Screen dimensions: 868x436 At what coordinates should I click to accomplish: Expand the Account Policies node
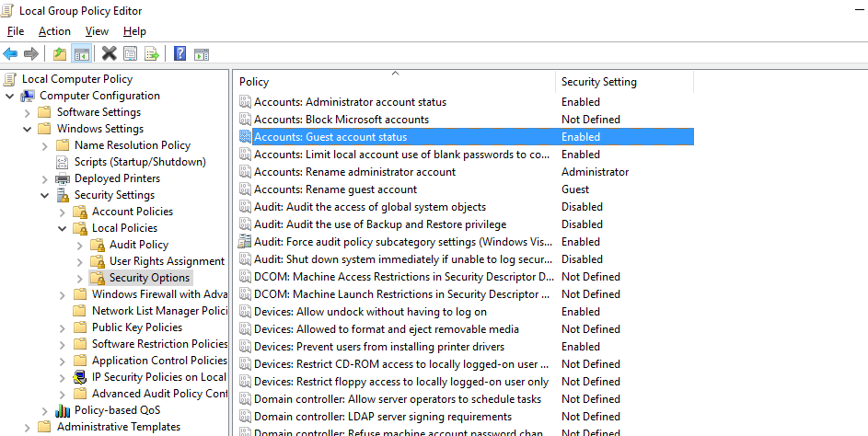[62, 212]
